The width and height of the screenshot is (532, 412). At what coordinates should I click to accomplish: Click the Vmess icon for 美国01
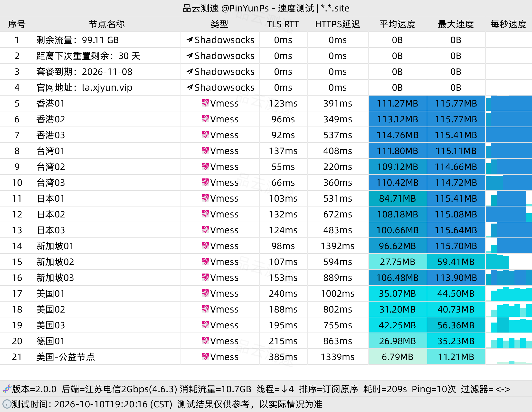point(205,293)
